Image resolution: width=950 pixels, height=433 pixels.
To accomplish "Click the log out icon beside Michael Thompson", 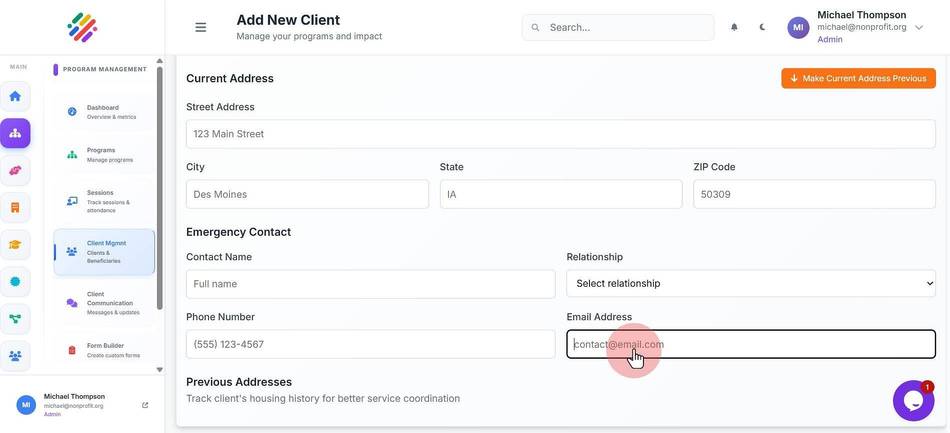I will 145,405.
